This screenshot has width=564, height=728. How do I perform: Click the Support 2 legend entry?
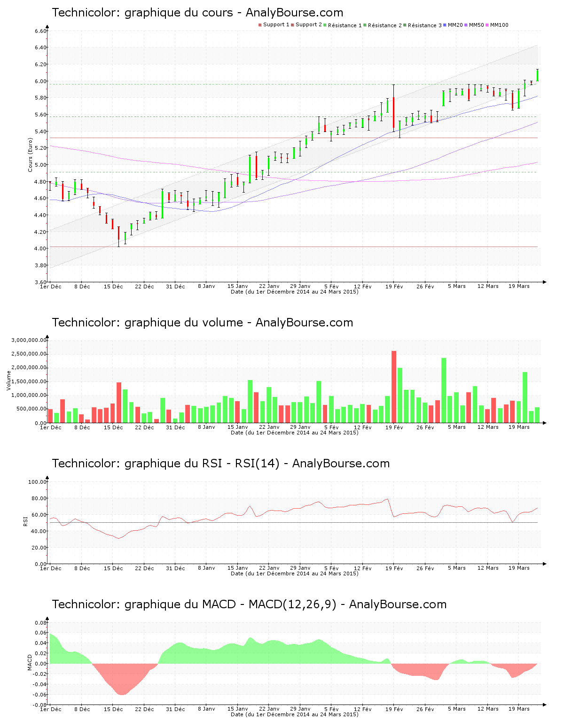[x=308, y=25]
